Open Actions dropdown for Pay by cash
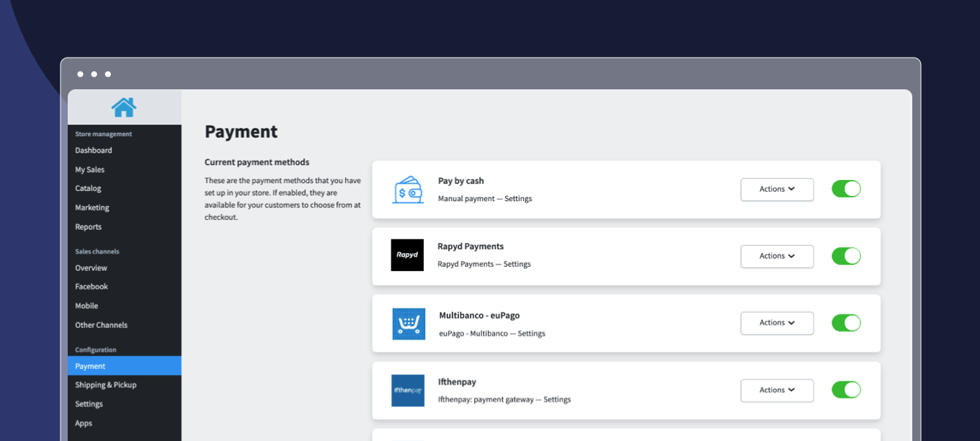Screen dimensions: 980x441 (777, 190)
